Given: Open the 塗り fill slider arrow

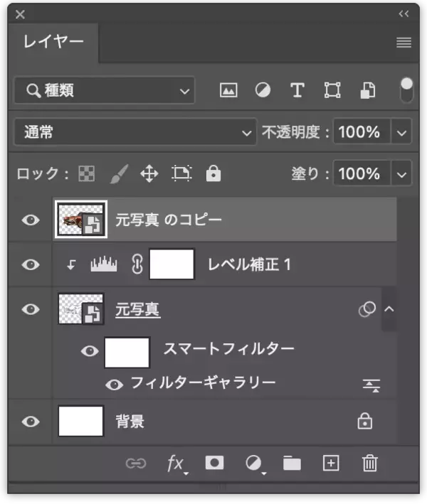Looking at the screenshot, I should 401,174.
